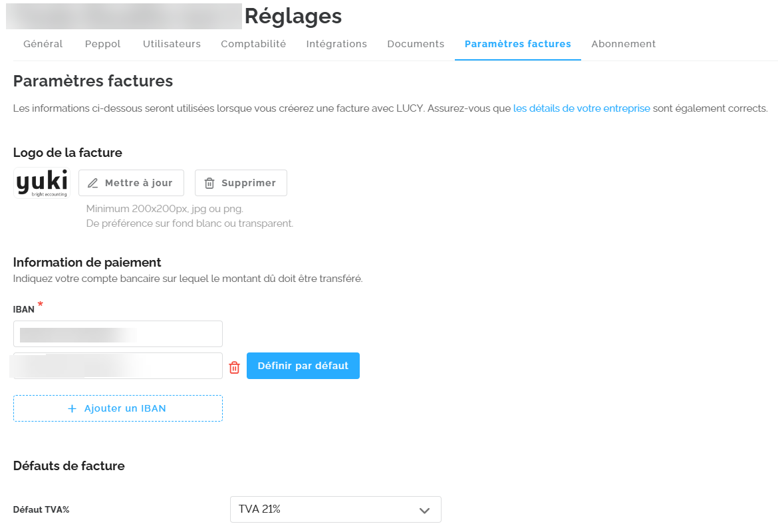Open the Abonnement tab
This screenshot has height=532, width=778.
tap(623, 44)
